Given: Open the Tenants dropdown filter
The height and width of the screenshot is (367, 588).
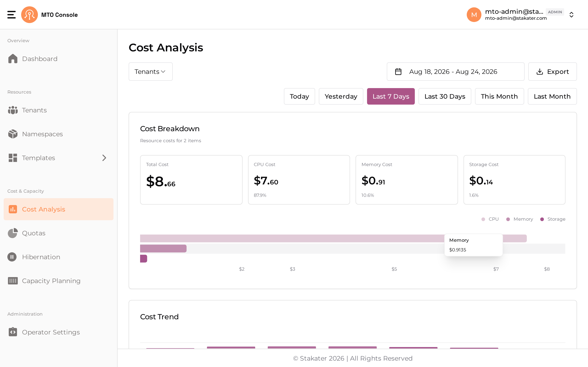Looking at the screenshot, I should pyautogui.click(x=150, y=72).
